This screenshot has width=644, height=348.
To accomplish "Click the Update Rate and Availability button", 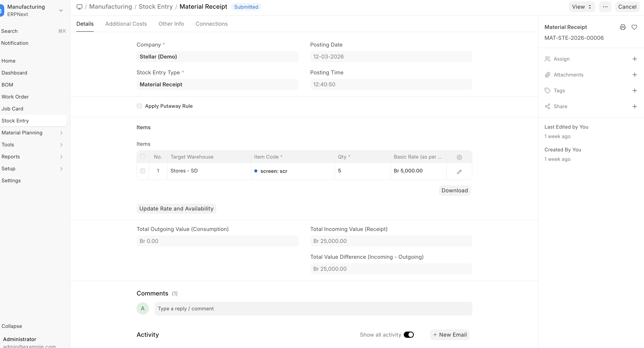I will coord(176,209).
